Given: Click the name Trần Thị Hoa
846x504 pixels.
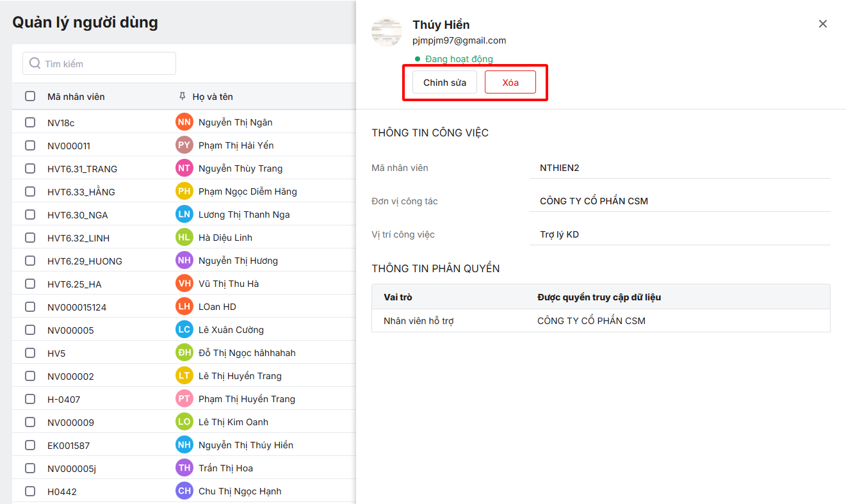Looking at the screenshot, I should [225, 468].
